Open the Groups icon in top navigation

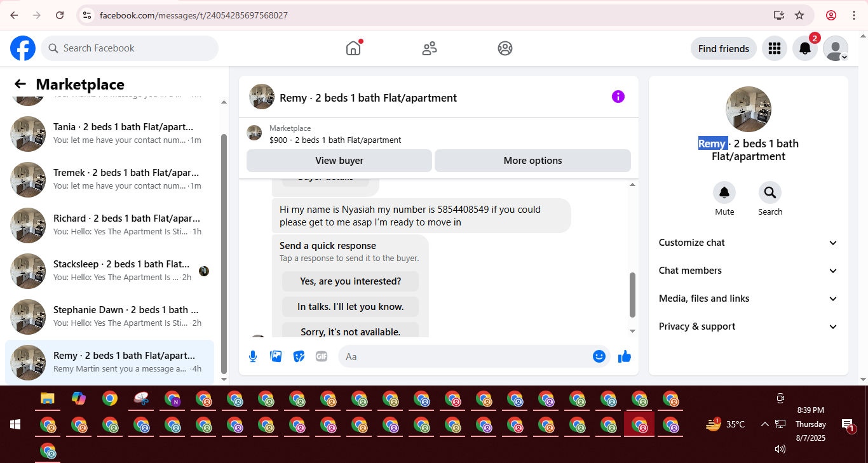505,48
